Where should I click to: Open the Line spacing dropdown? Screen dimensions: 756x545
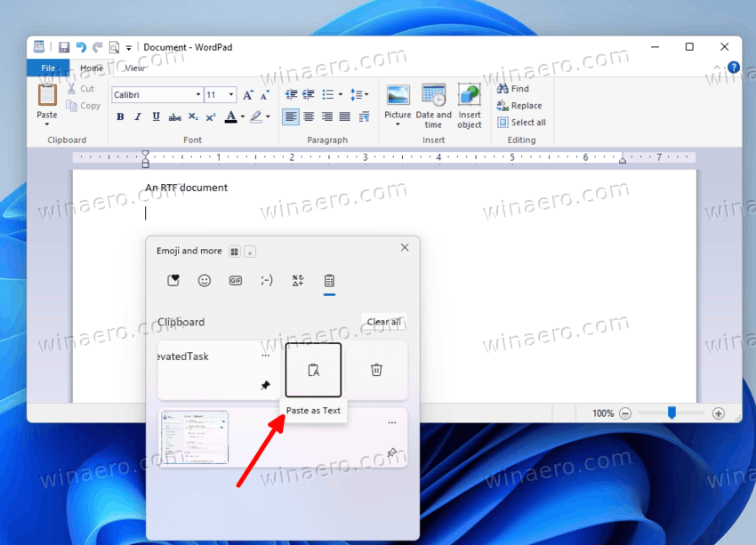(358, 94)
